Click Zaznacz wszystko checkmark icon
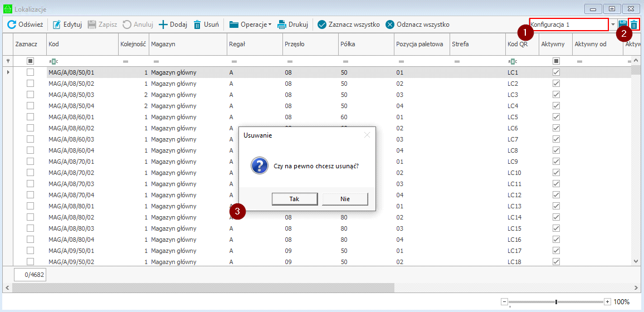The image size is (644, 312). point(322,25)
